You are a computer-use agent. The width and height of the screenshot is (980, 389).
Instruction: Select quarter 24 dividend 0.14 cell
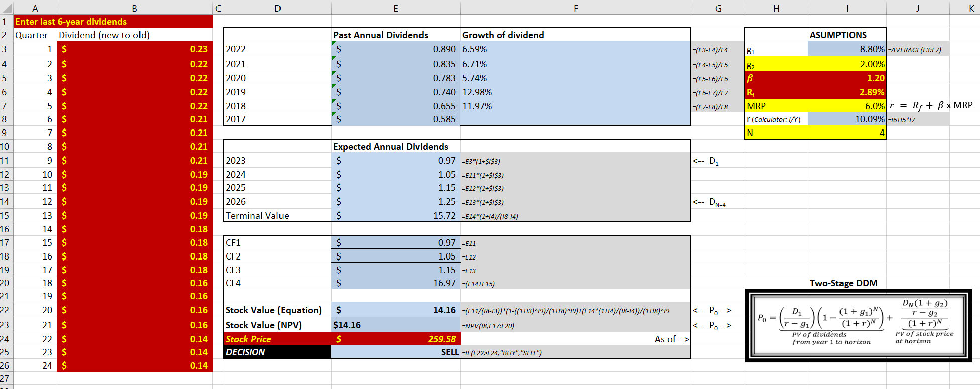[134, 365]
